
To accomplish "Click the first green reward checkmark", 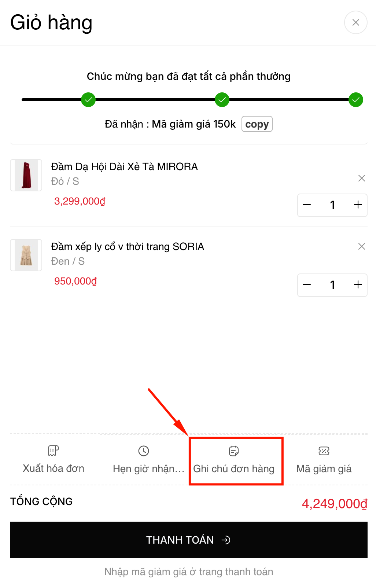I will (x=88, y=100).
